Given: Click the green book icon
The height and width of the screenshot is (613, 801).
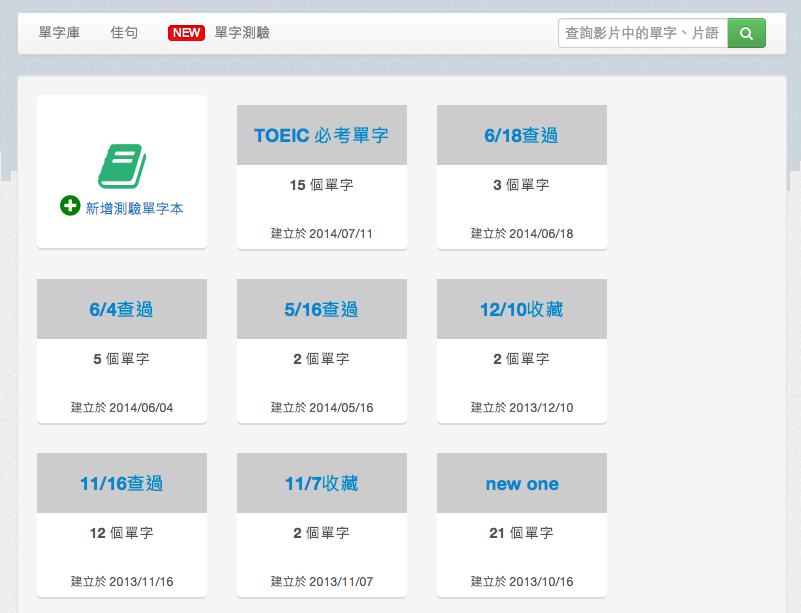Looking at the screenshot, I should coord(122,166).
